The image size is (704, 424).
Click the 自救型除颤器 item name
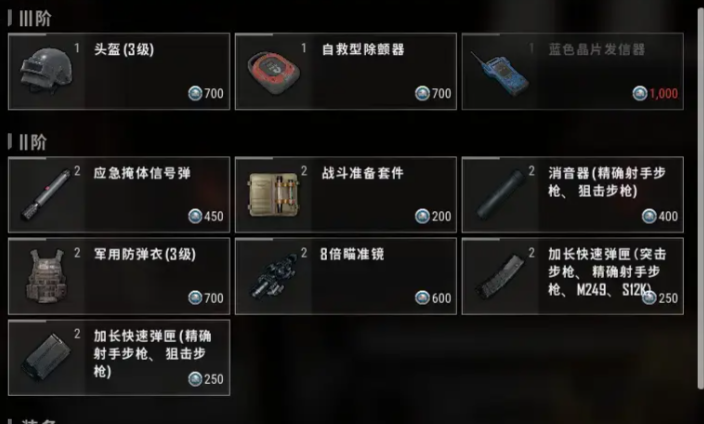[363, 49]
